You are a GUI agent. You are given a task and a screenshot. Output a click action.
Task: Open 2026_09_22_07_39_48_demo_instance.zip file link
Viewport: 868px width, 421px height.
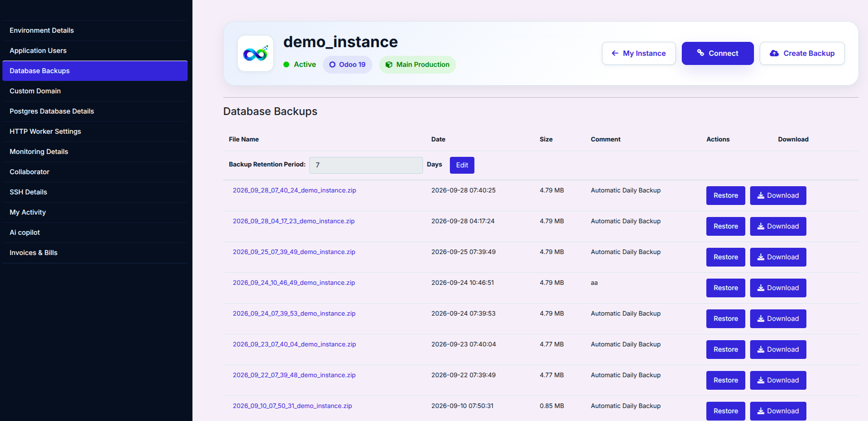tap(294, 375)
